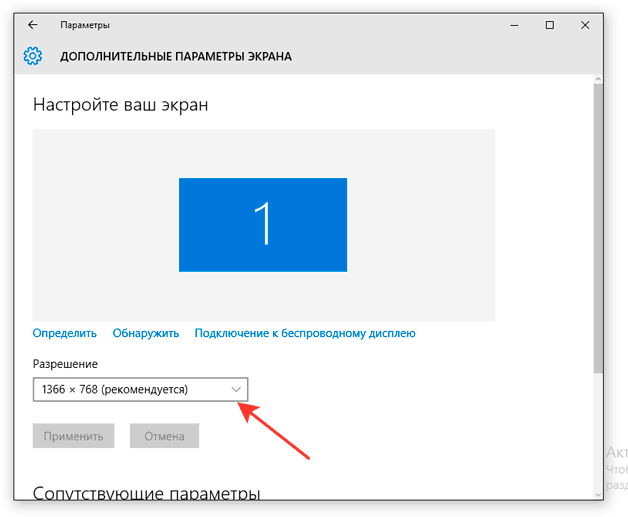This screenshot has width=628, height=517.
Task: Maximize the Параметры window
Action: tap(549, 25)
